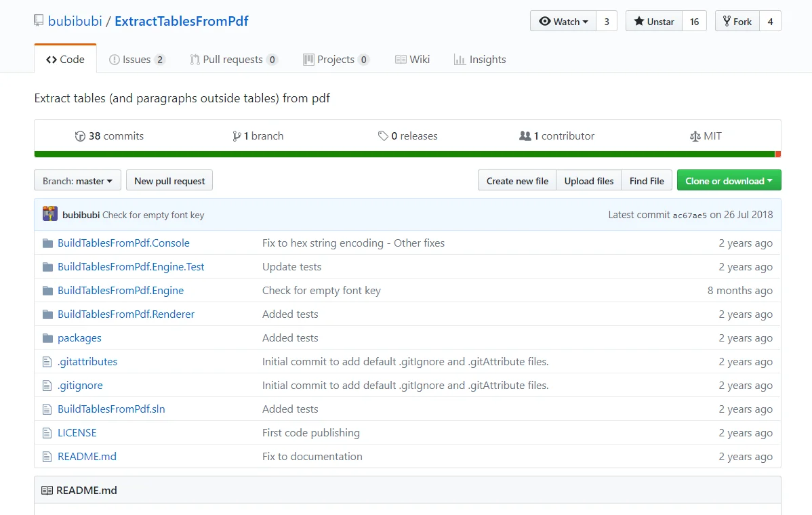Open the Clone or download dropdown
812x515 pixels.
click(729, 181)
